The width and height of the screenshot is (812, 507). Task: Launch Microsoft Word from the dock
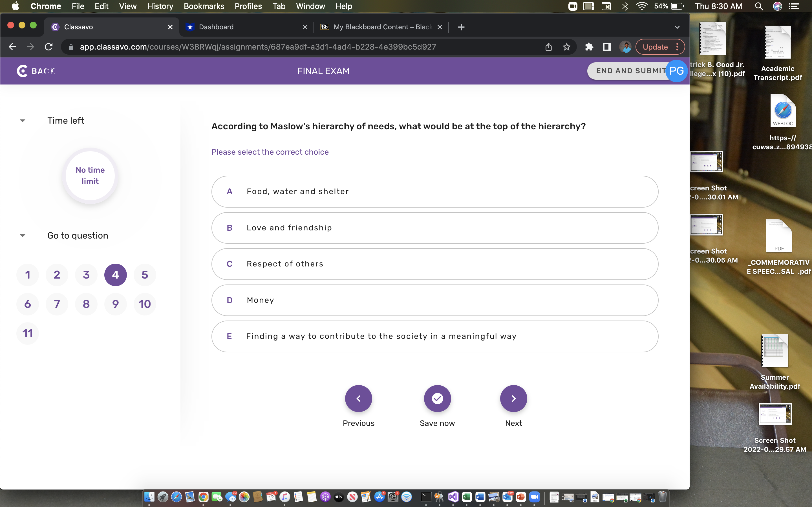pyautogui.click(x=480, y=497)
